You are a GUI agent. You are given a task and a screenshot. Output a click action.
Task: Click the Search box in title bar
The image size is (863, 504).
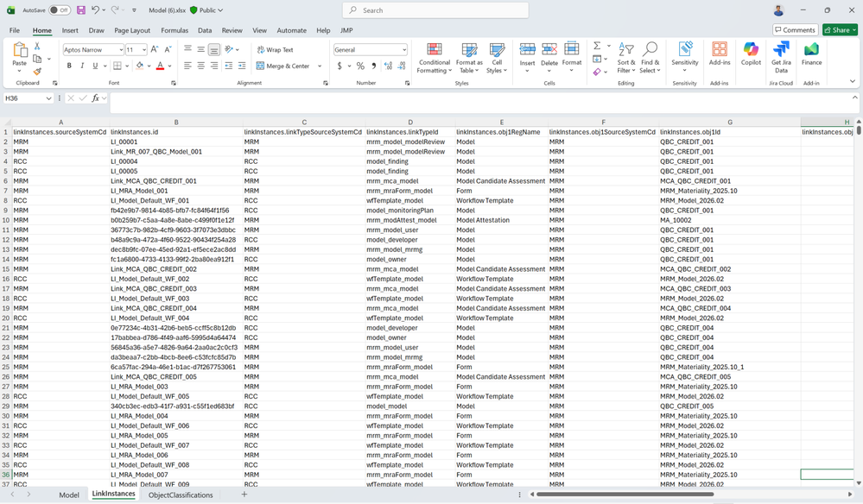(x=435, y=9)
